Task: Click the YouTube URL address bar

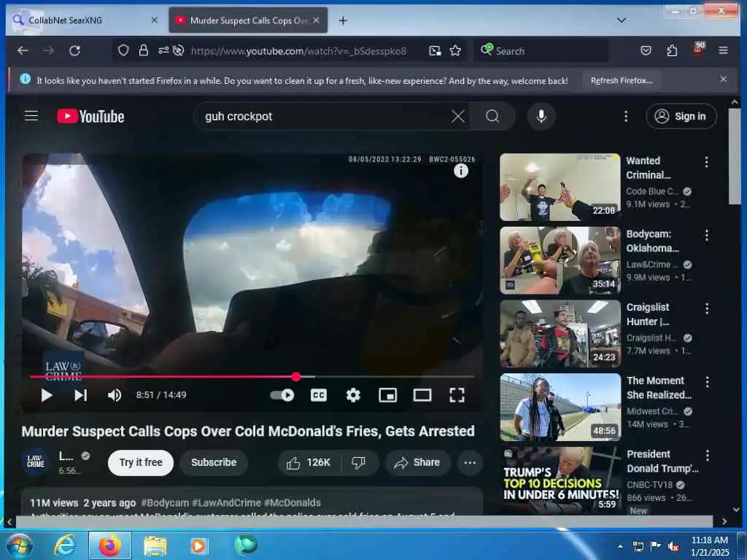Action: (x=298, y=51)
